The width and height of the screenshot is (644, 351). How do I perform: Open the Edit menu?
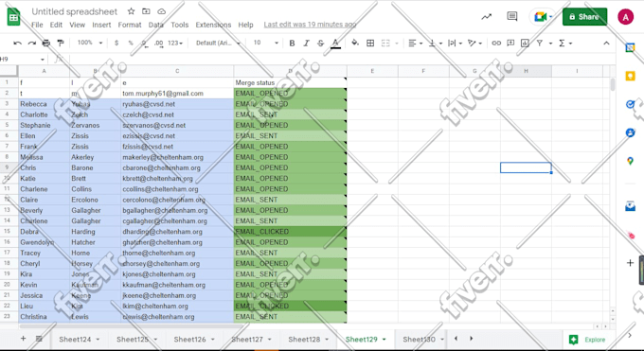56,25
